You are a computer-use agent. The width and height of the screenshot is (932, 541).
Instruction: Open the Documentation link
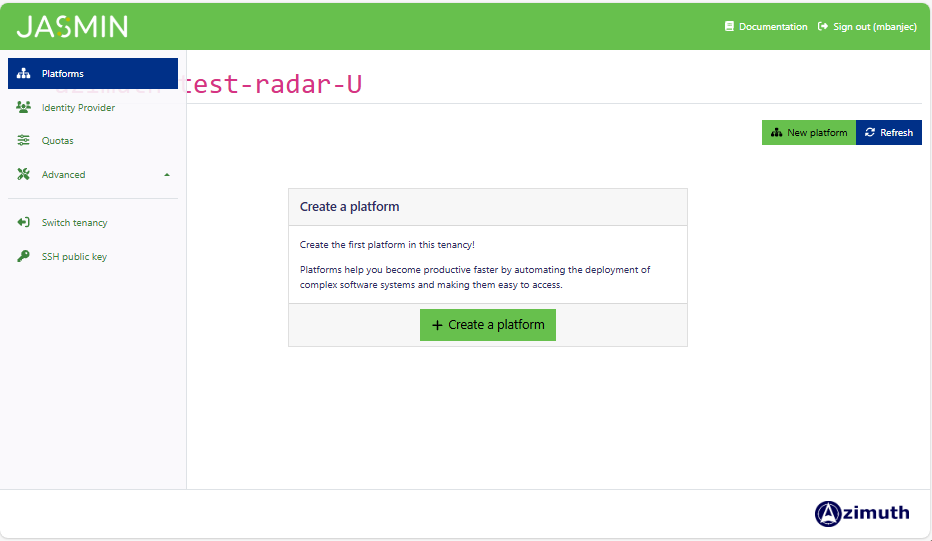pos(772,27)
